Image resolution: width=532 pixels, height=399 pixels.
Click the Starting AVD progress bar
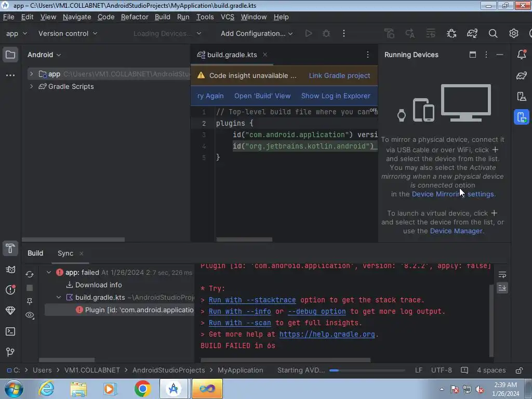pyautogui.click(x=367, y=370)
